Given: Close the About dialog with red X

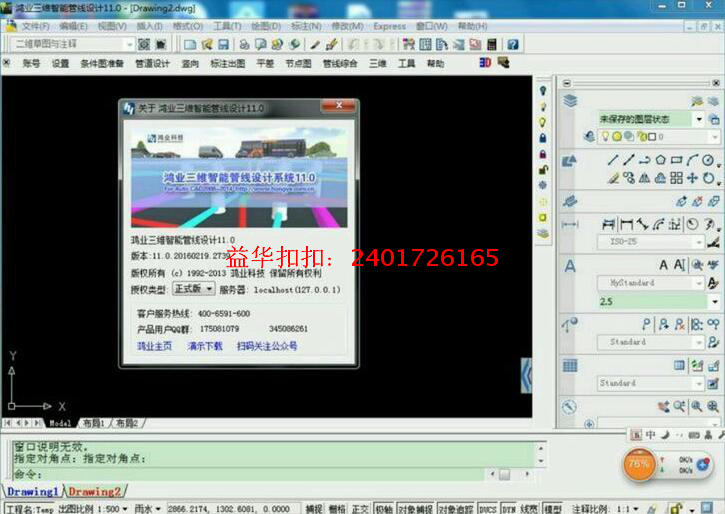Looking at the screenshot, I should coord(338,106).
